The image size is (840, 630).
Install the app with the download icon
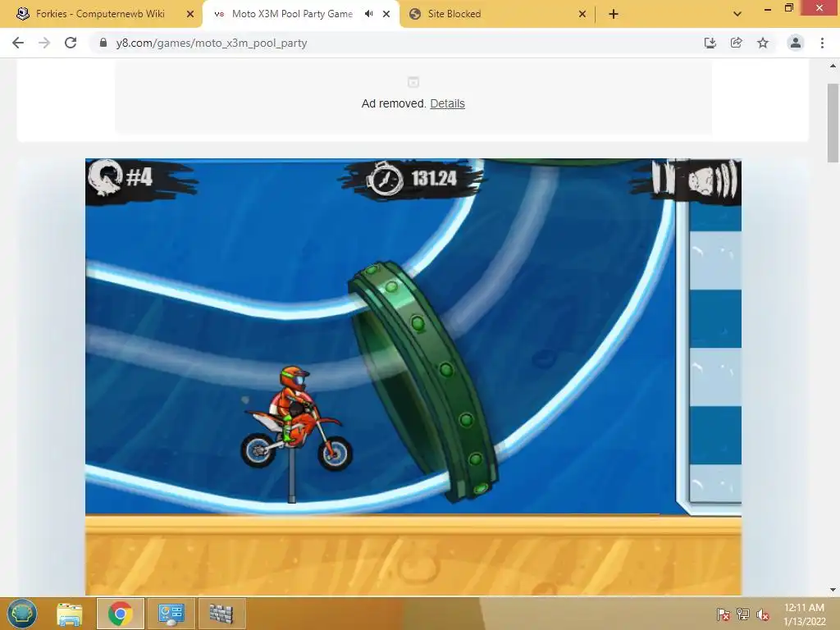point(710,43)
